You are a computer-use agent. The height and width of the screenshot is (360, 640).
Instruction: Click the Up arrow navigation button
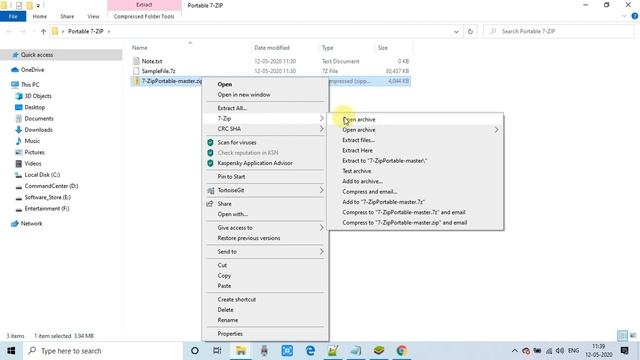pos(43,31)
